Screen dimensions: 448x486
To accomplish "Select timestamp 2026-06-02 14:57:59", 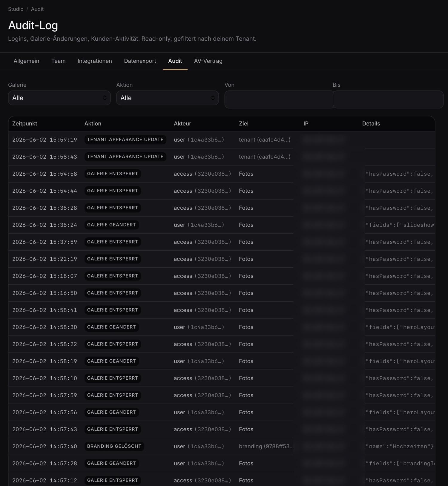I will (x=45, y=395).
